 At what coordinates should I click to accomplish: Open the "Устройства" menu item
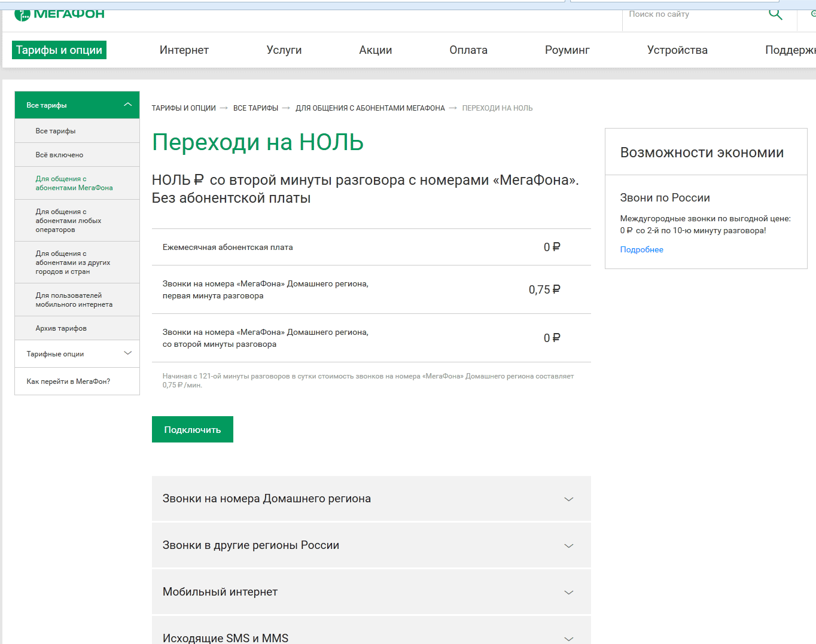pos(677,50)
